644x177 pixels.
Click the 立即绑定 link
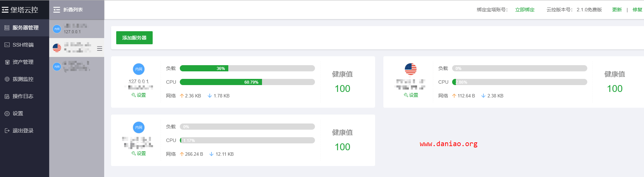[x=525, y=10]
